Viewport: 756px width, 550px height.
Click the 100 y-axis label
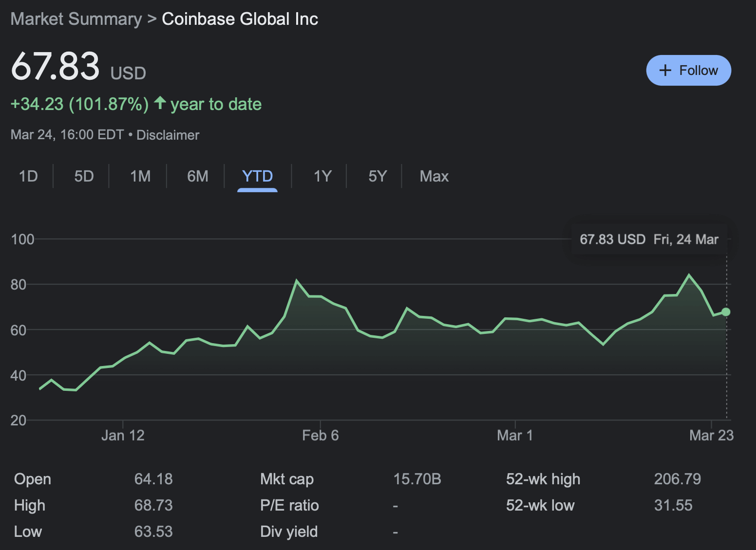22,239
